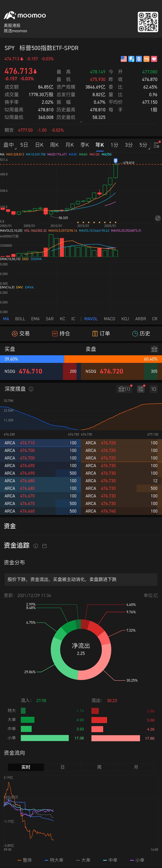
Task: Select the 1分 chart tab
Action: pyautogui.click(x=115, y=145)
